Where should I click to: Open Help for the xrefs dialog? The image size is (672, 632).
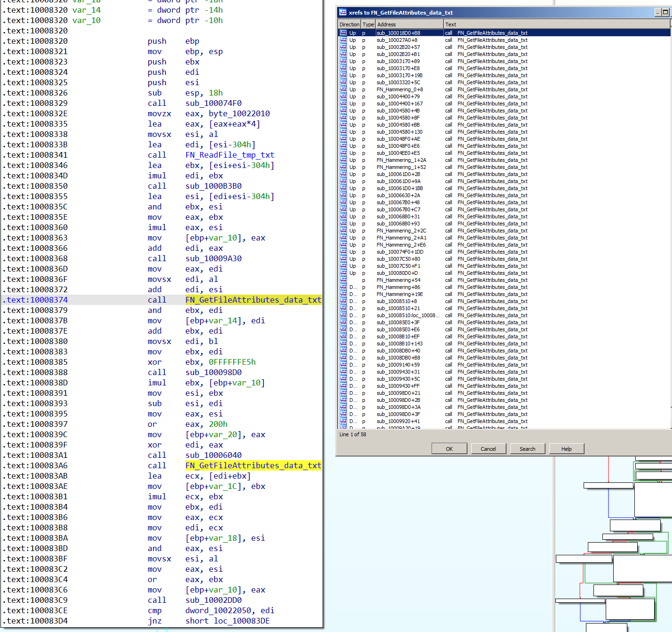coord(566,448)
